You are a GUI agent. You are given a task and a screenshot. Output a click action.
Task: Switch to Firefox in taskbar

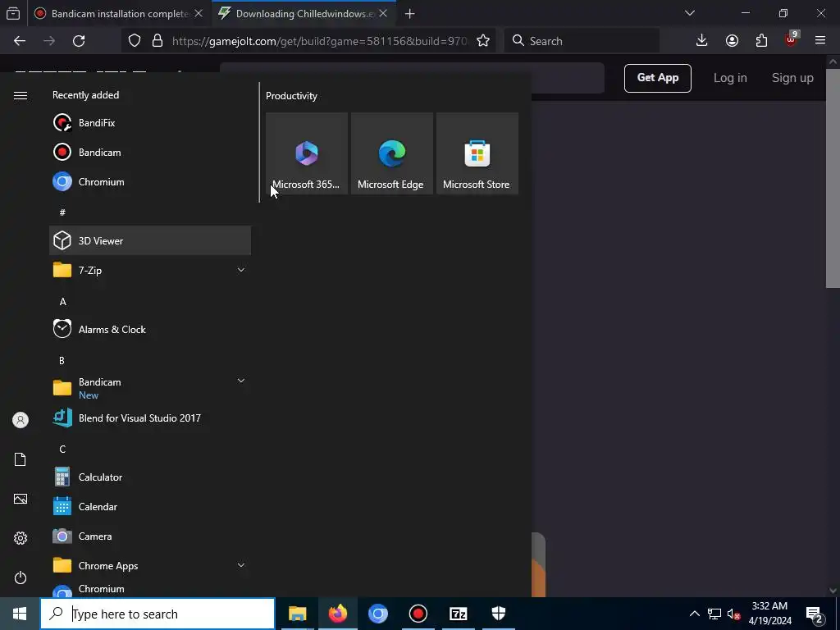point(337,614)
